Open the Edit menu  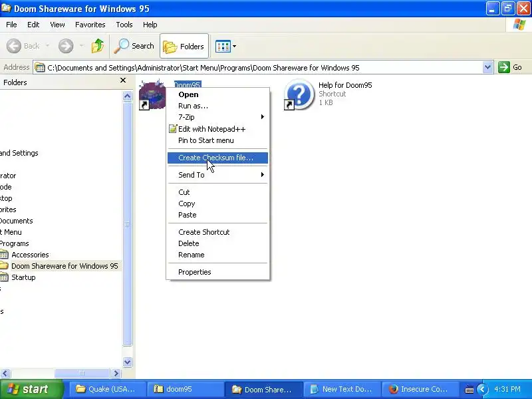[x=33, y=25]
